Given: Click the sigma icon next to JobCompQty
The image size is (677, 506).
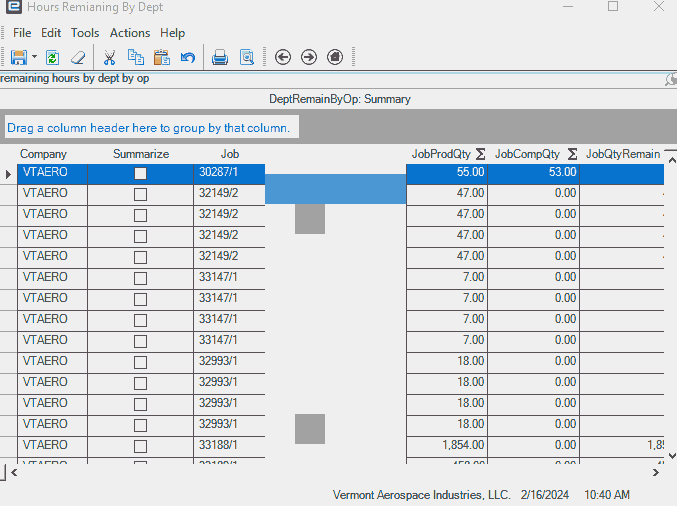Looking at the screenshot, I should click(x=572, y=154).
